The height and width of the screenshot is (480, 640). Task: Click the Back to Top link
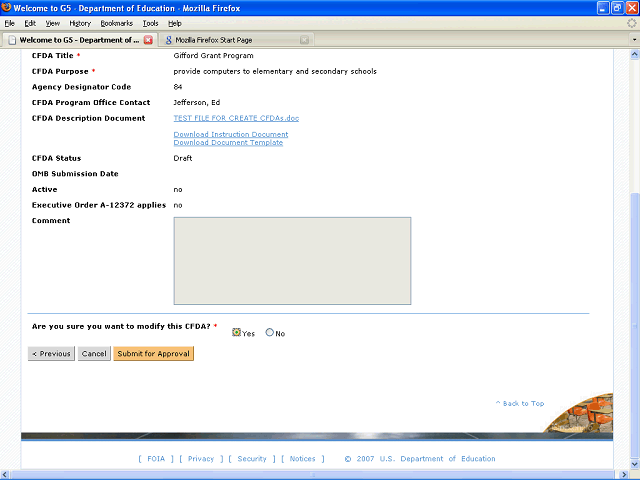pyautogui.click(x=520, y=403)
